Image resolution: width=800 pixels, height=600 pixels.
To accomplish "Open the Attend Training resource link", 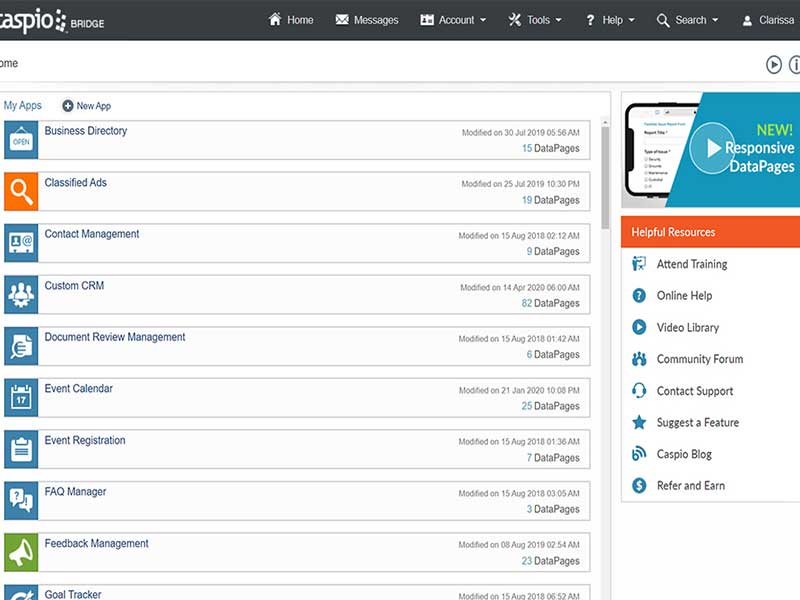I will (x=692, y=264).
